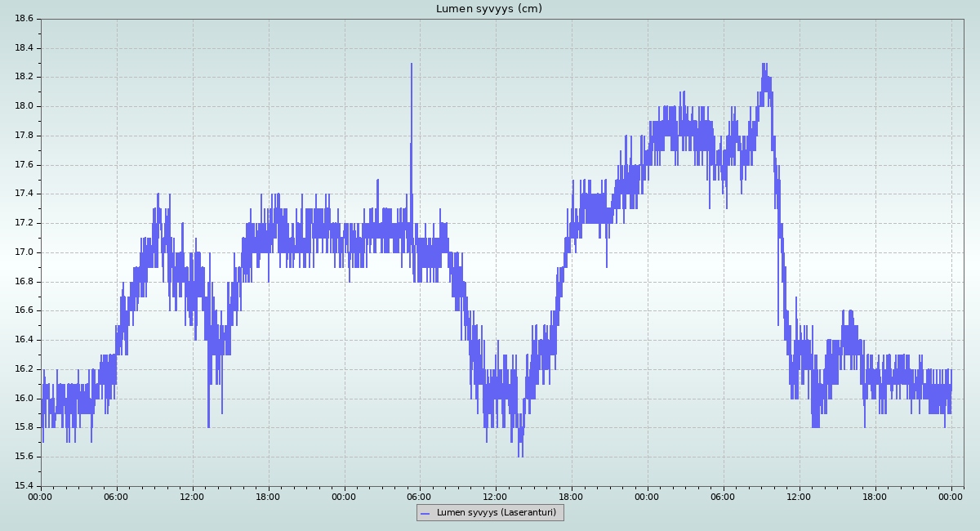This screenshot has height=531, width=980.
Task: Click the last 18:00 x-axis label
Action: click(875, 496)
